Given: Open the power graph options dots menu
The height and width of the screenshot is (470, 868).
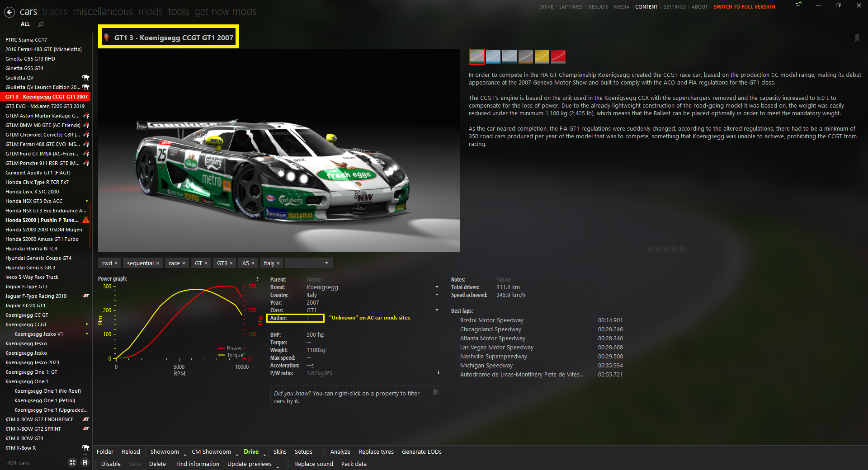Looking at the screenshot, I should pos(258,279).
